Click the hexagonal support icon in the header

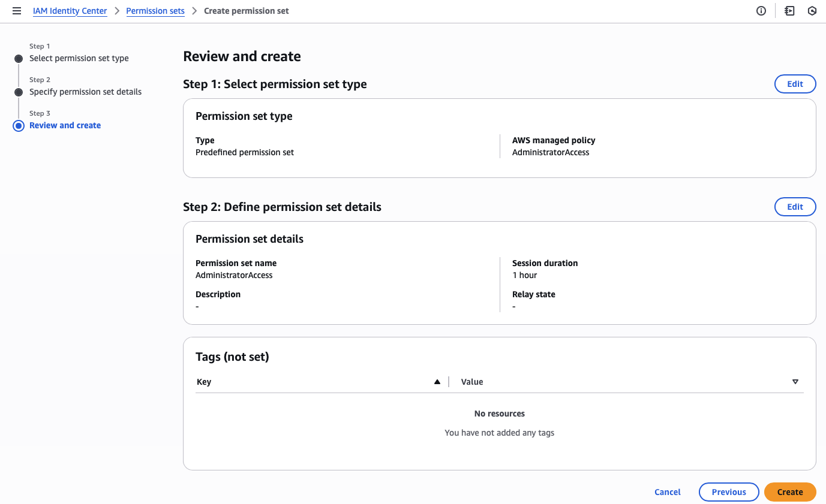812,11
